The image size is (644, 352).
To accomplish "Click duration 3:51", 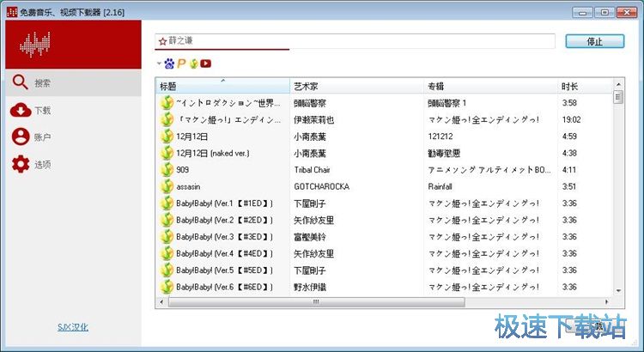I will [568, 186].
